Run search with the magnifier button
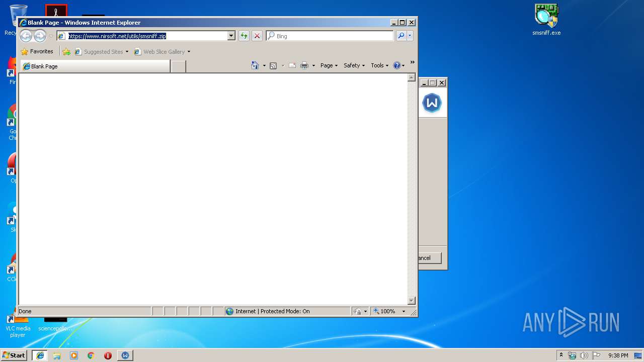 point(401,36)
